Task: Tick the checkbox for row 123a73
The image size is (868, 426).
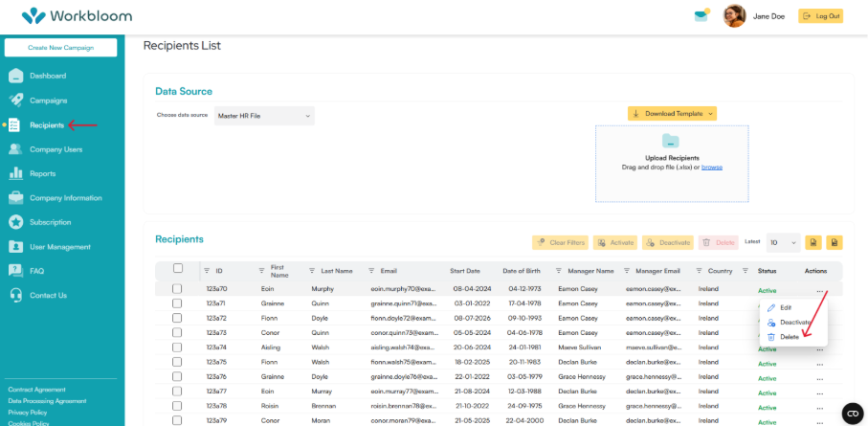Action: [x=177, y=332]
